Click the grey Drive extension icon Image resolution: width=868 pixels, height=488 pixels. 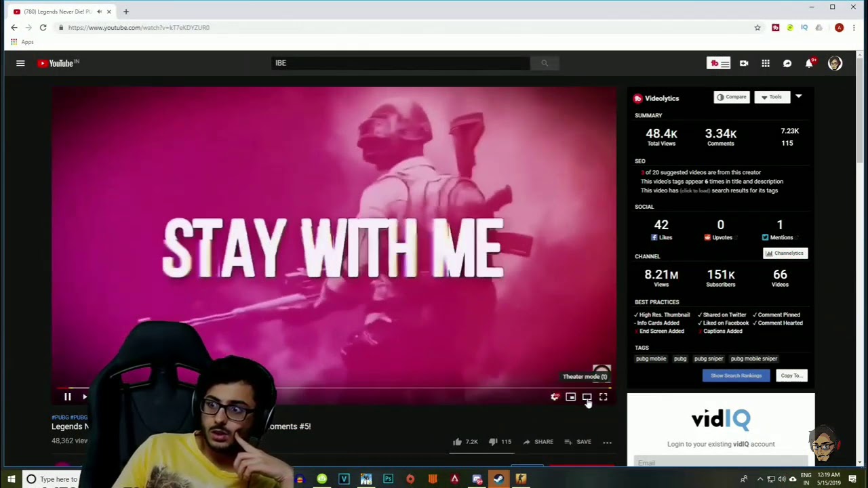click(819, 28)
